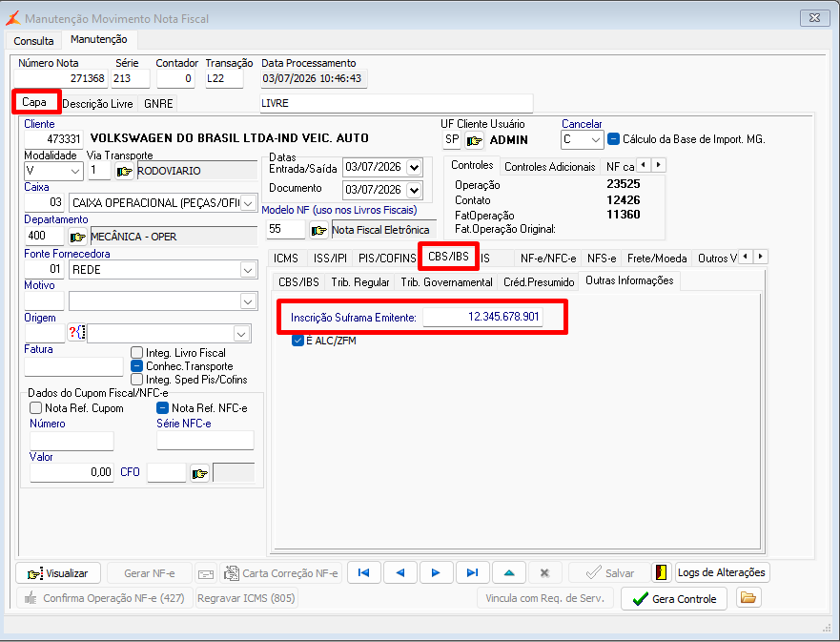
Task: Click Regravar ICMS (805) button
Action: coord(246,598)
